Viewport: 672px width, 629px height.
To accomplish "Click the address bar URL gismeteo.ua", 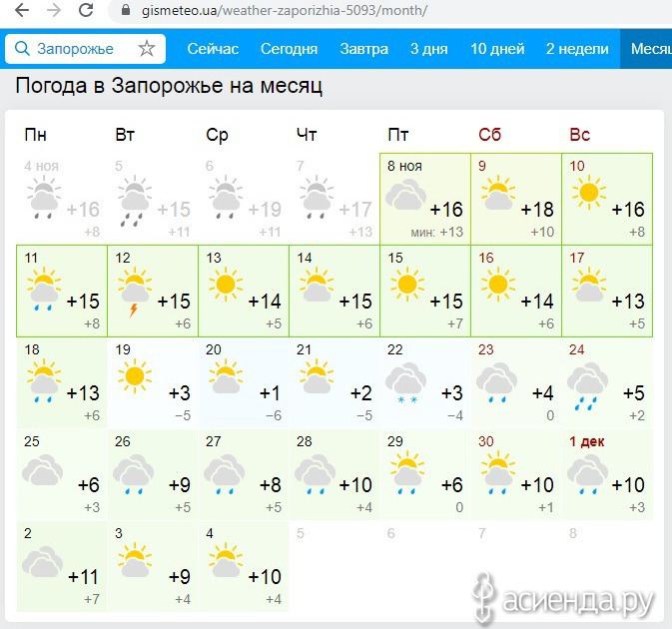I will point(285,10).
